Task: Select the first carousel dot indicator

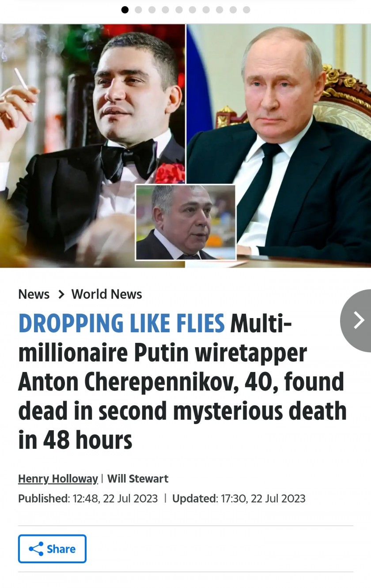Action: (x=125, y=10)
